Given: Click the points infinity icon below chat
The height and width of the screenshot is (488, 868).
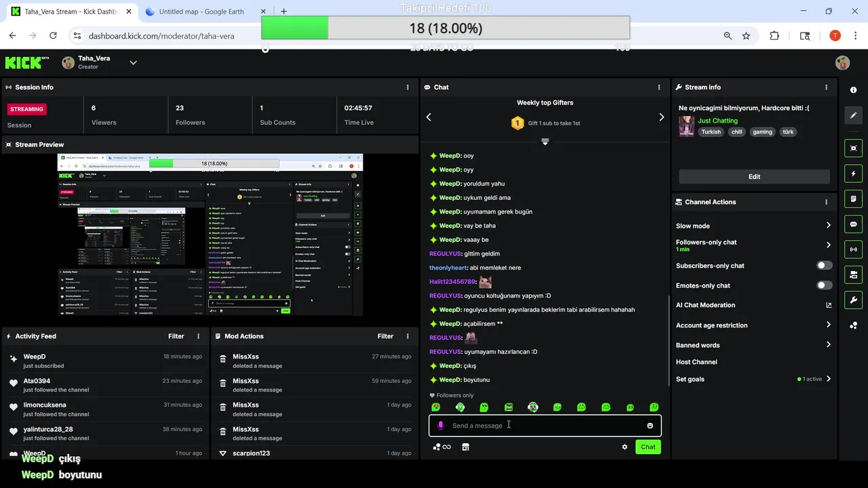Looking at the screenshot, I should pyautogui.click(x=441, y=447).
